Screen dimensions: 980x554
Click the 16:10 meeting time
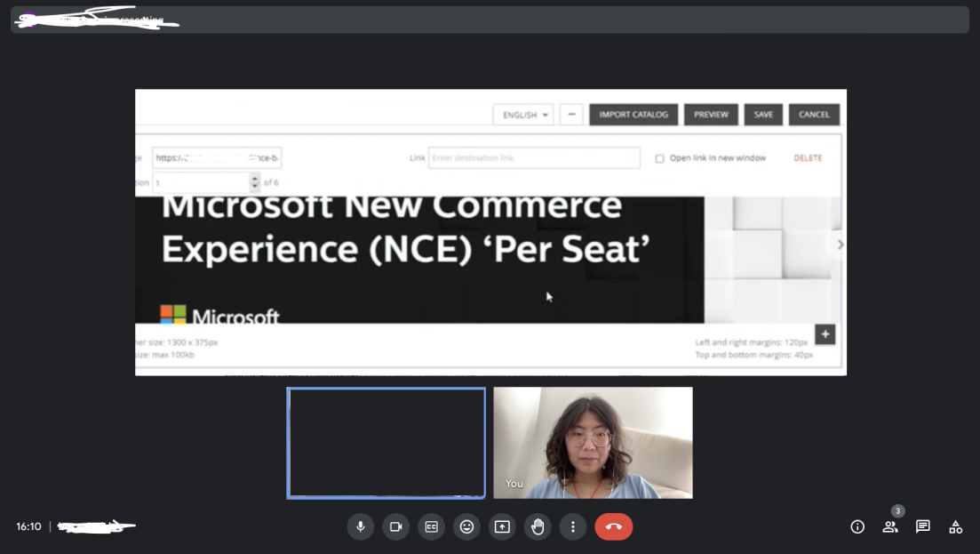[x=28, y=526]
